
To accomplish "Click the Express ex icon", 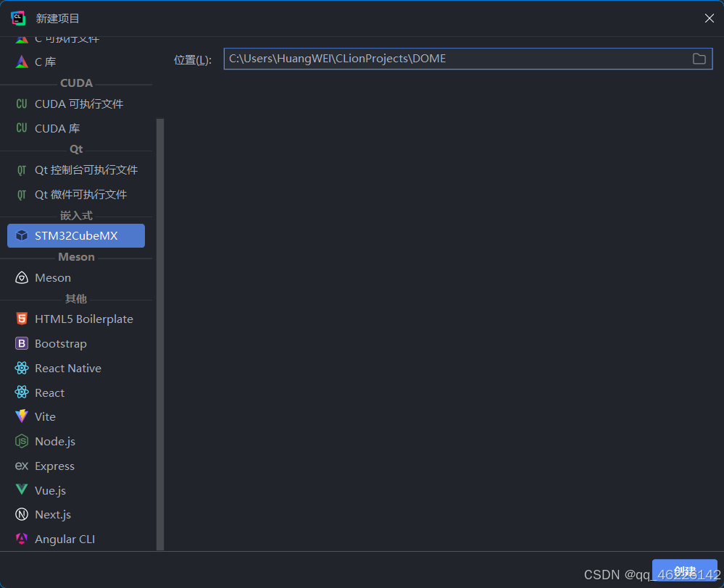I will pos(22,466).
